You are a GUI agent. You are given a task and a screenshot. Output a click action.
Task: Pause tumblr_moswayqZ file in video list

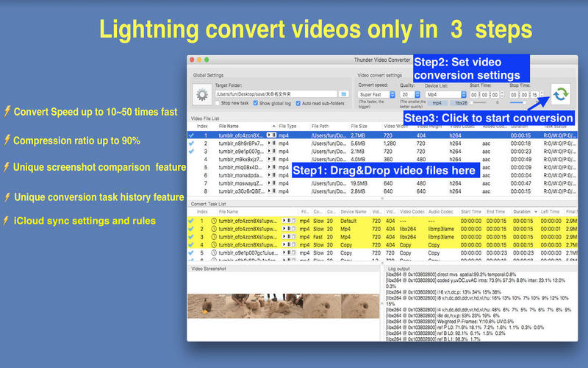tap(273, 183)
